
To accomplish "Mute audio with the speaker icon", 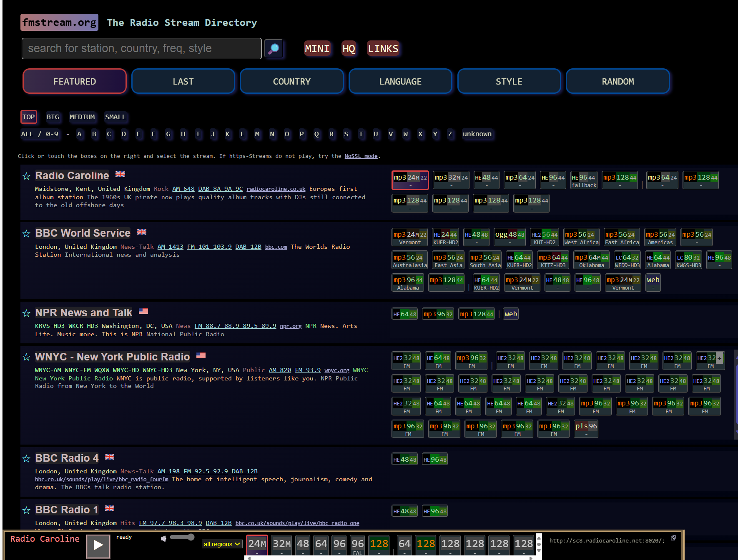I will (164, 539).
